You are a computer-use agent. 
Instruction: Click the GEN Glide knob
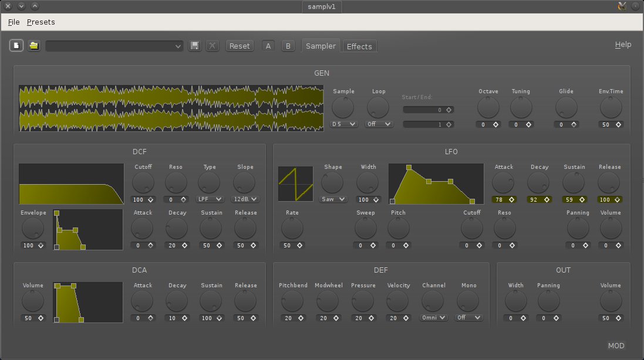[x=567, y=108]
